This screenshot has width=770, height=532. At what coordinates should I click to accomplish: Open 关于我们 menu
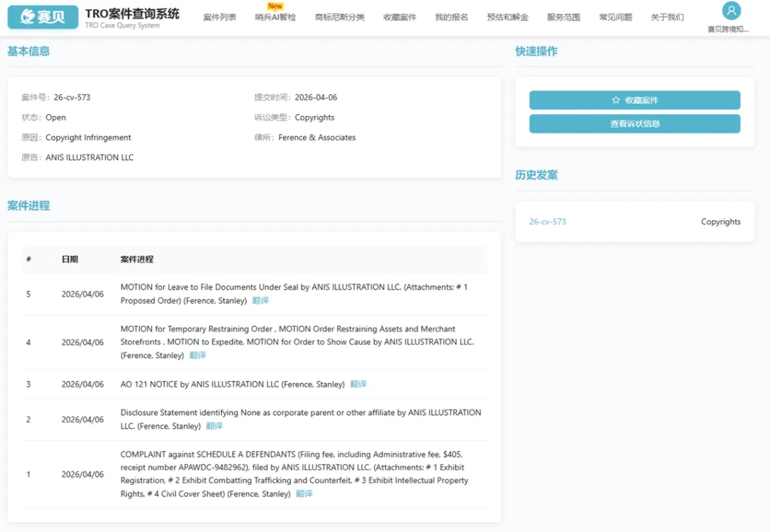[x=667, y=17]
